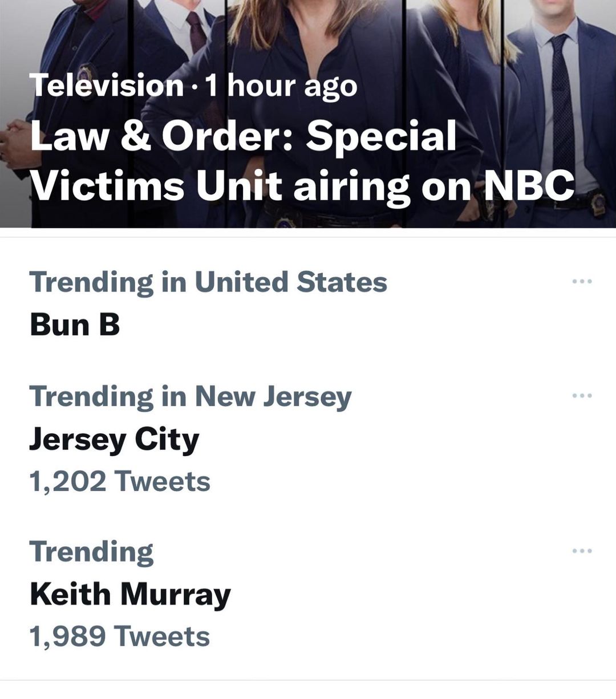
Task: Click the "Trending in United States" label
Action: (x=208, y=282)
